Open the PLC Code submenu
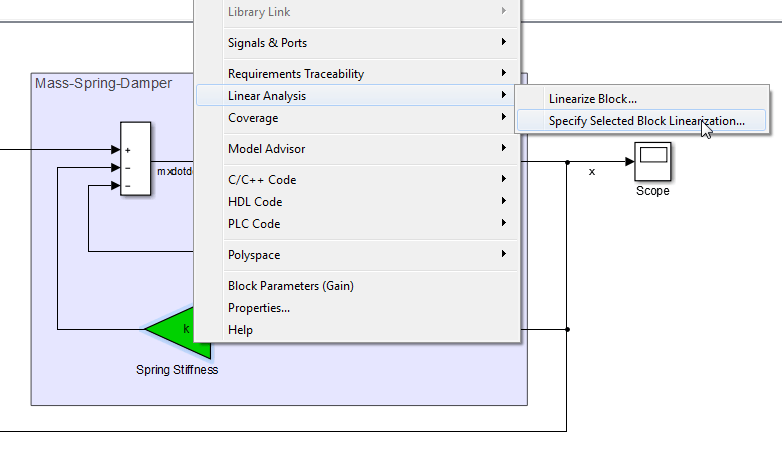The width and height of the screenshot is (782, 464). 254,224
